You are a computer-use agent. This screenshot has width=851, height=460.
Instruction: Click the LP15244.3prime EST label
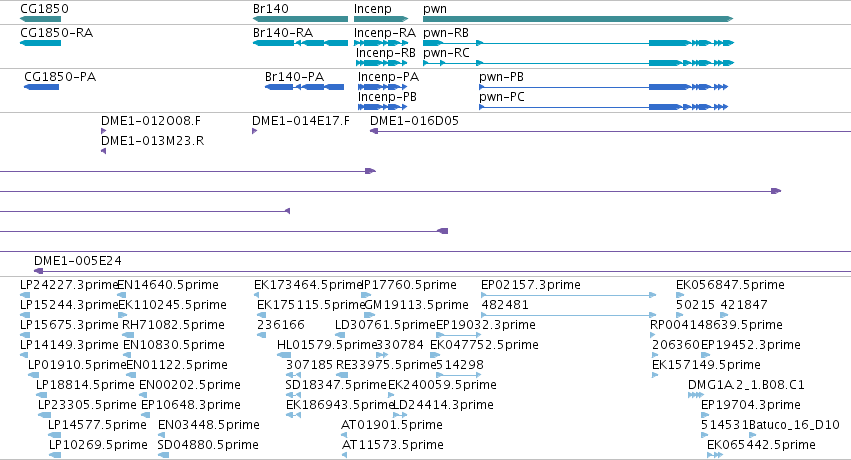(69, 305)
